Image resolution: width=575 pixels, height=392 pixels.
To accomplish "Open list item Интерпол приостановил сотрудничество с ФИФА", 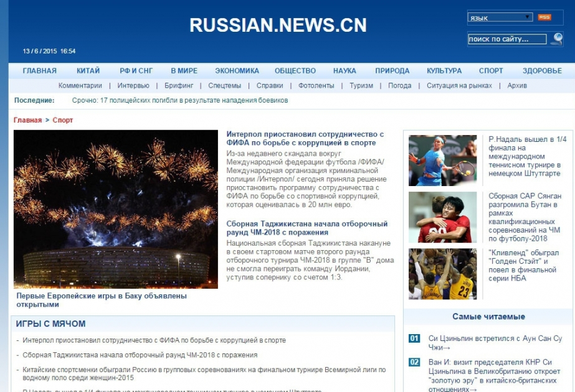I will (x=154, y=340).
